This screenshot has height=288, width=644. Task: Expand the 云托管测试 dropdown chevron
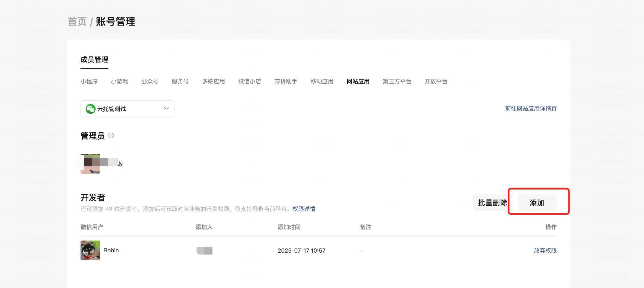pyautogui.click(x=166, y=109)
